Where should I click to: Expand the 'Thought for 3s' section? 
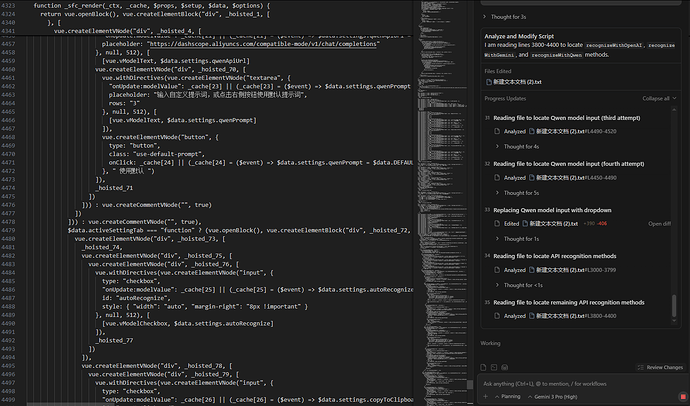(x=504, y=17)
